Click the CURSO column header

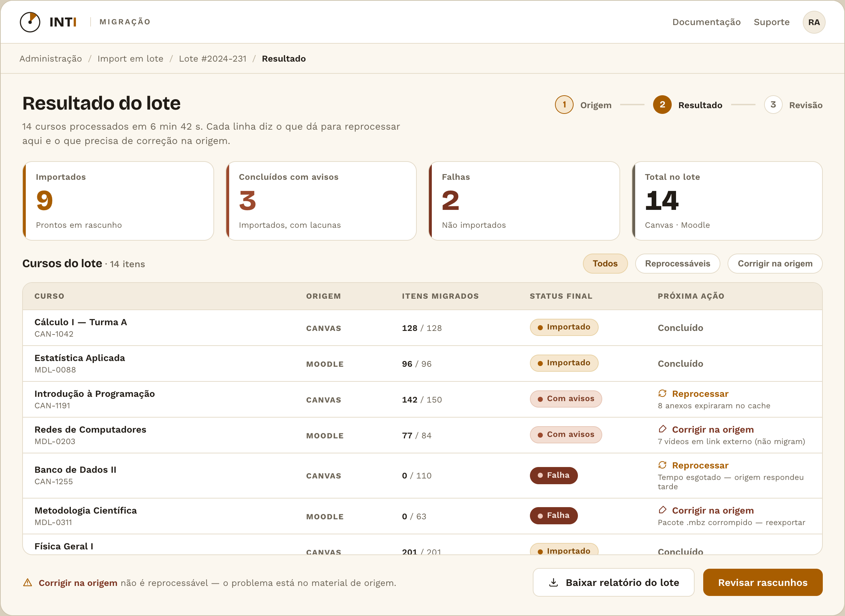[49, 296]
